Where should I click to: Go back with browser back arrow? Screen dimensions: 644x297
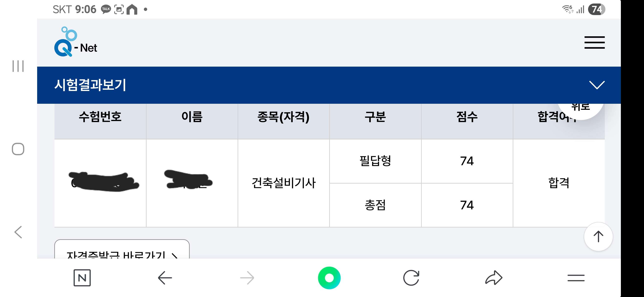(165, 278)
